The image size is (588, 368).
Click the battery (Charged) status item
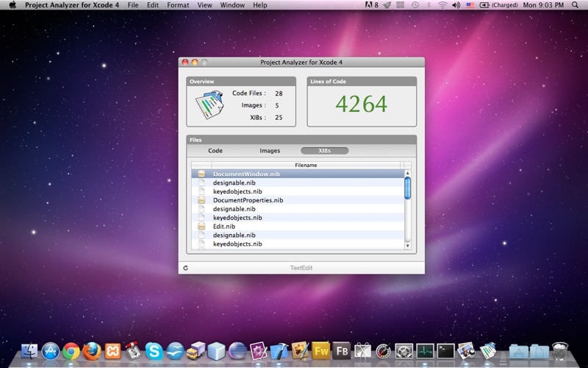pyautogui.click(x=498, y=5)
